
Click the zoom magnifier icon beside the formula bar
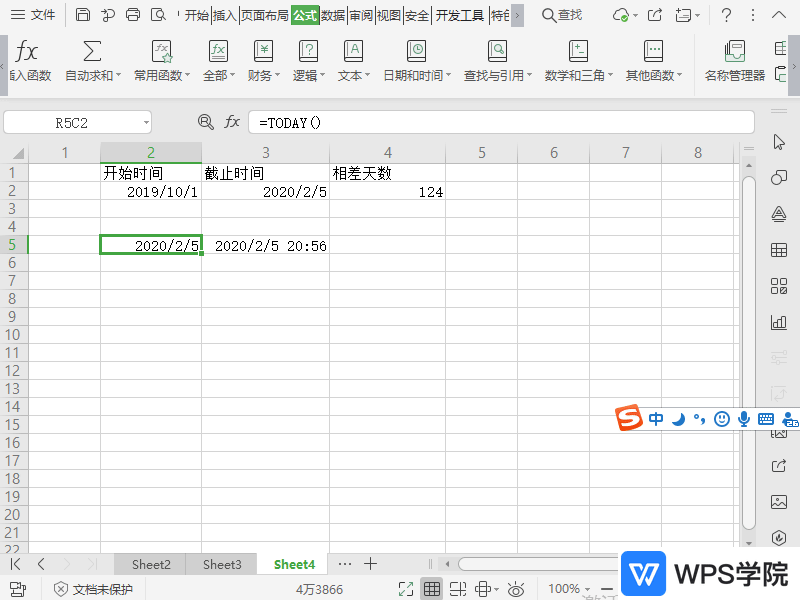click(206, 122)
